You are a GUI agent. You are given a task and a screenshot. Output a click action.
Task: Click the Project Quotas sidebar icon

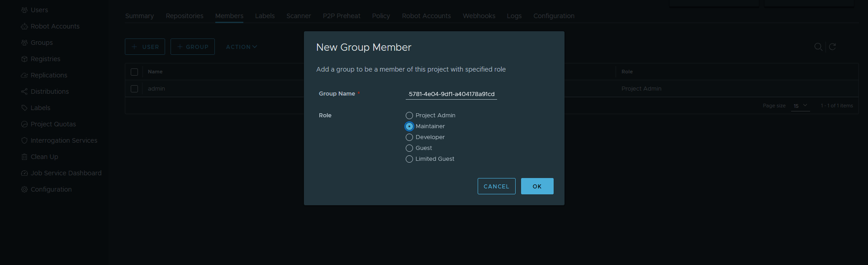tap(24, 124)
